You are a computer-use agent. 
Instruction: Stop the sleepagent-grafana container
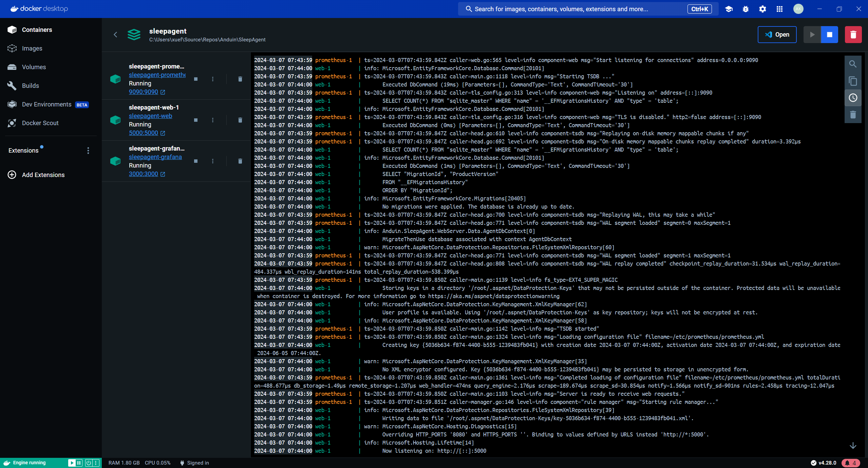pos(196,161)
